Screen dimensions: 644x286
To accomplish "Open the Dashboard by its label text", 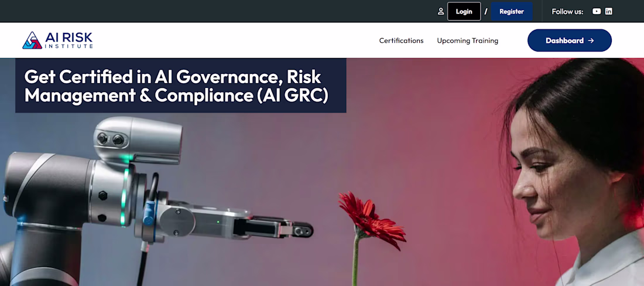I will [564, 40].
